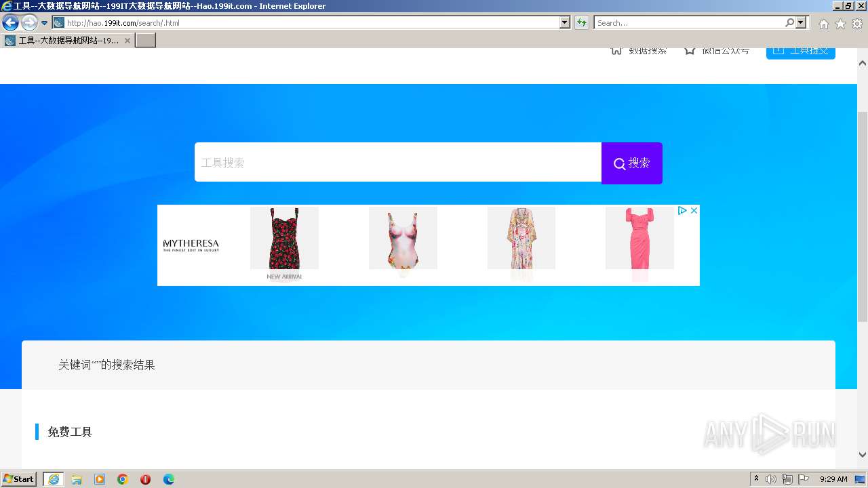Click the volume speaker tray icon
The height and width of the screenshot is (488, 868).
click(771, 479)
